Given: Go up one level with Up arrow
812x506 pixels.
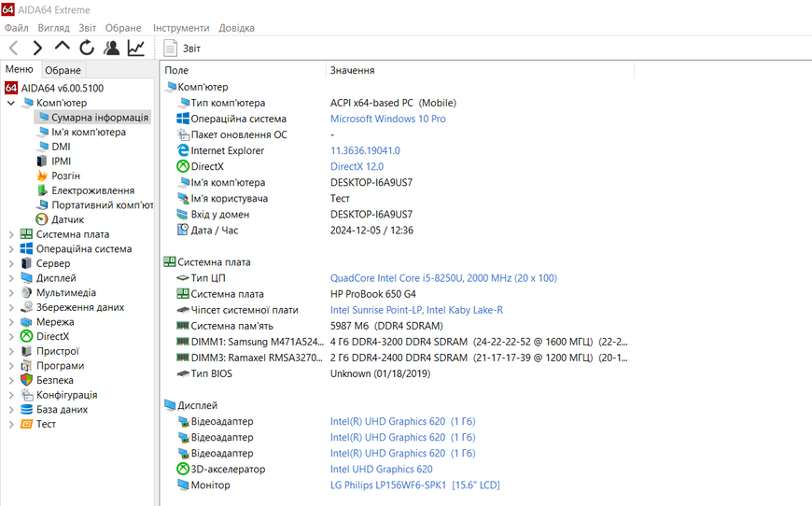Looking at the screenshot, I should (x=63, y=46).
